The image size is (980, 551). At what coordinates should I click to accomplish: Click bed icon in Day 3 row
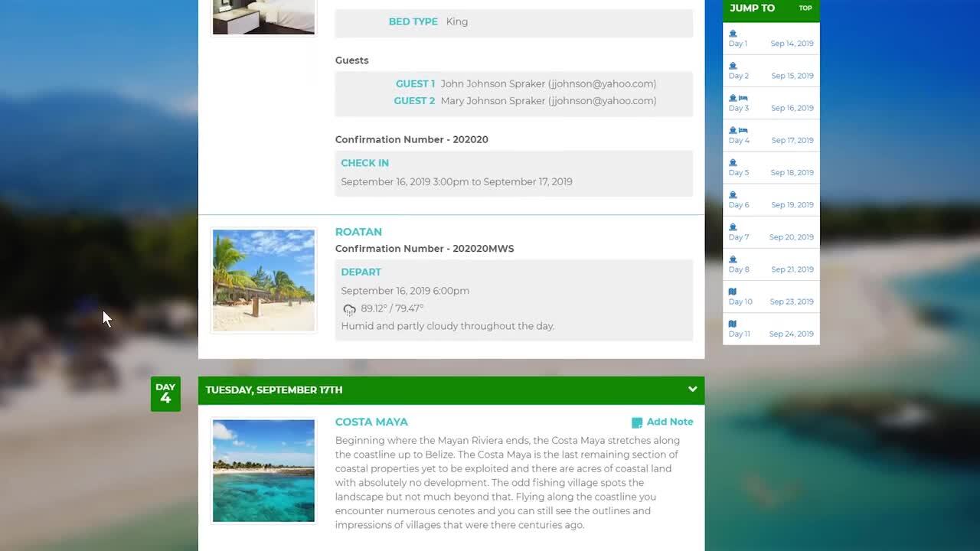tap(743, 98)
